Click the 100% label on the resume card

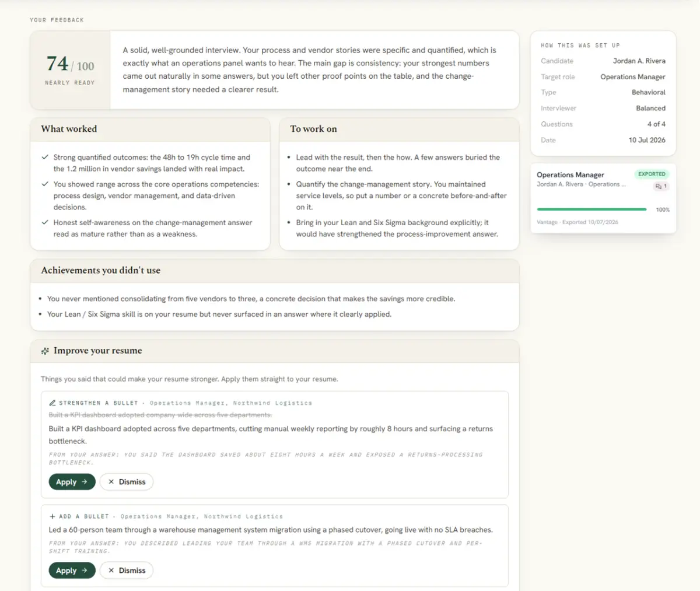pyautogui.click(x=663, y=209)
